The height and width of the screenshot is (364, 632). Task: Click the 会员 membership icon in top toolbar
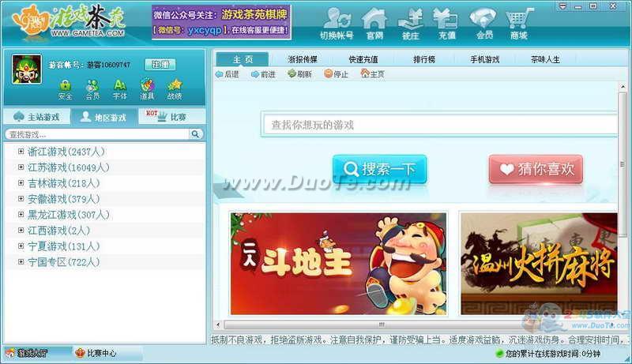(483, 23)
